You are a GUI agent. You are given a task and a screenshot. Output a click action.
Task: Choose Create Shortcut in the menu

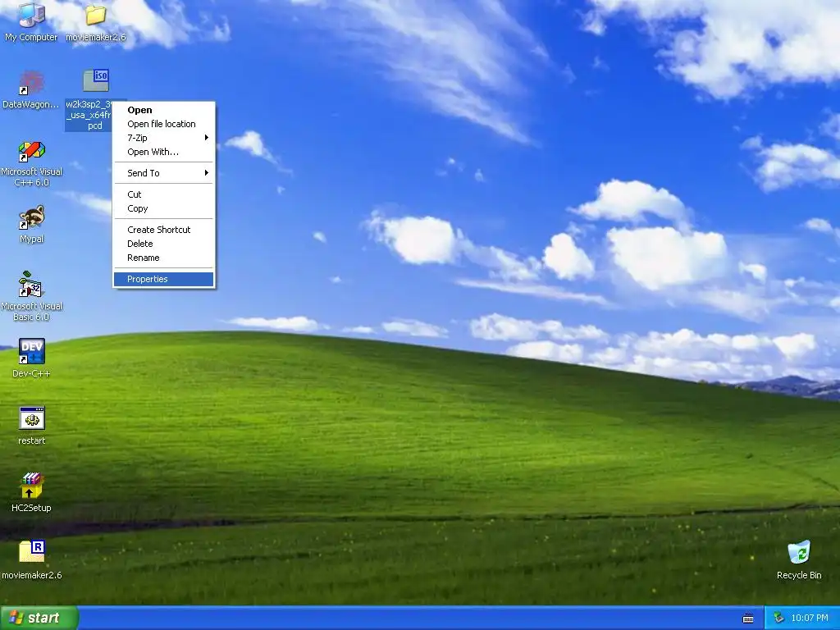click(163, 230)
